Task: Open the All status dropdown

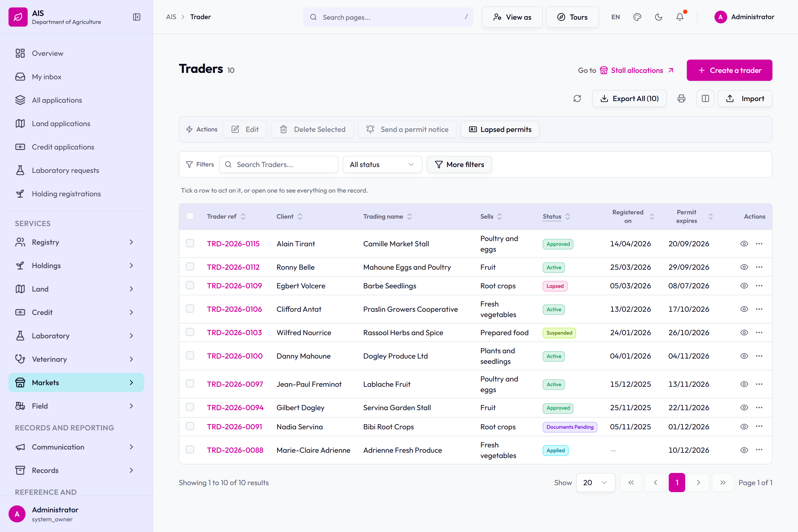Action: coord(382,165)
